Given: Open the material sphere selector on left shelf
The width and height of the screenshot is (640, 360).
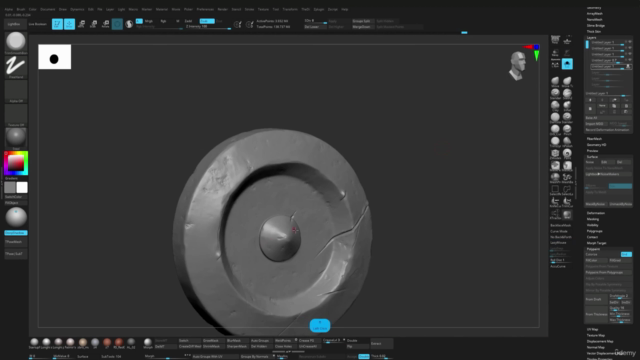Looking at the screenshot, I should tap(16, 138).
